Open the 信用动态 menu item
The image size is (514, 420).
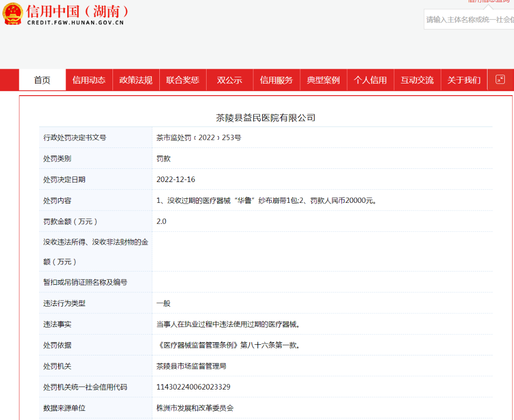[x=89, y=80]
